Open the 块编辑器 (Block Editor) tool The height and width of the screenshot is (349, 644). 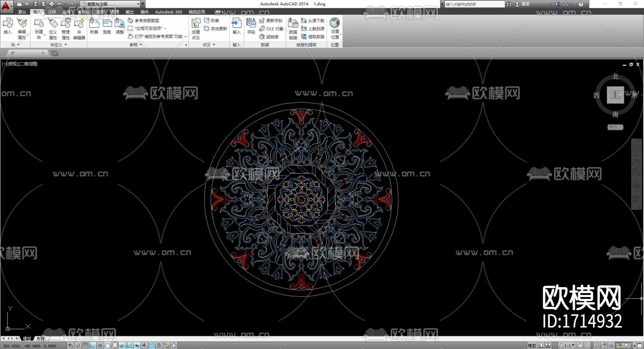(x=79, y=28)
